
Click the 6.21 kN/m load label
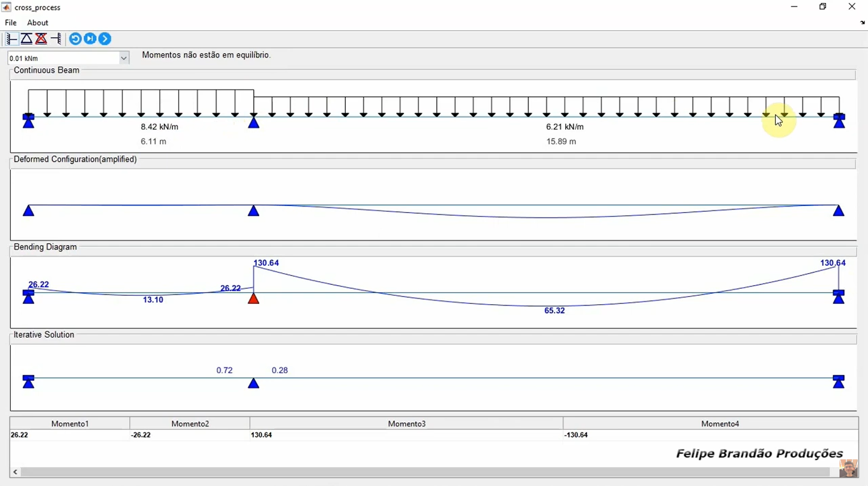click(x=565, y=127)
